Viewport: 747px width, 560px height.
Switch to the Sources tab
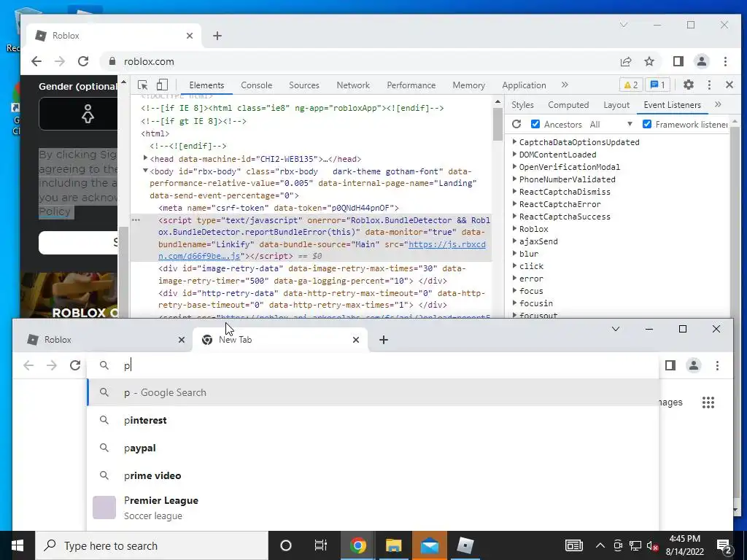[x=304, y=85]
